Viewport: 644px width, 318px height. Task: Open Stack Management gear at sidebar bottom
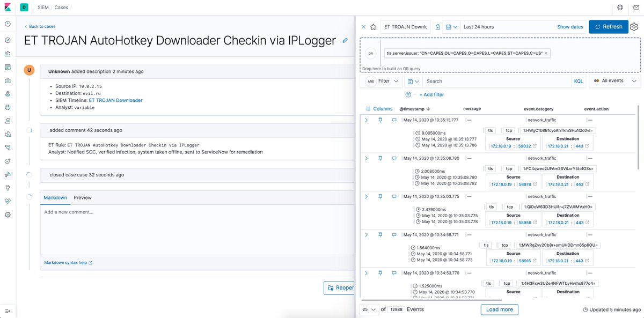pyautogui.click(x=7, y=215)
